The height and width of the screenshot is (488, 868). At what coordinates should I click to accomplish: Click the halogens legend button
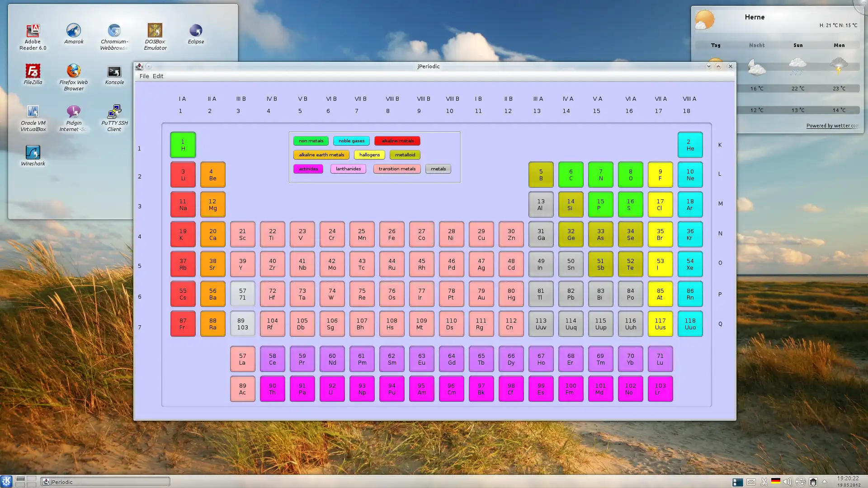[370, 155]
